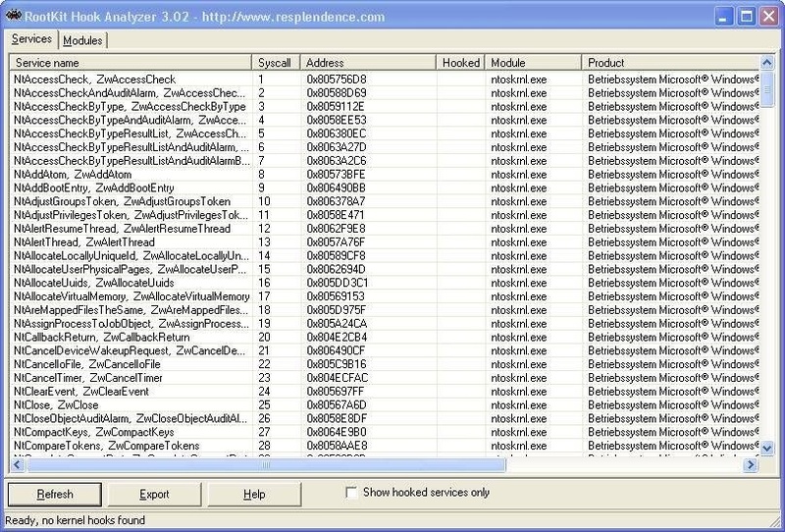Select the NtCloseObjectAuditAlarm row
Screen dimensions: 785x532
point(385,418)
